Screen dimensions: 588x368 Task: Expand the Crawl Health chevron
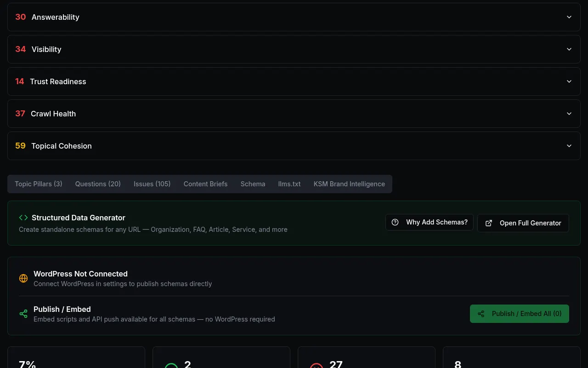coord(569,114)
